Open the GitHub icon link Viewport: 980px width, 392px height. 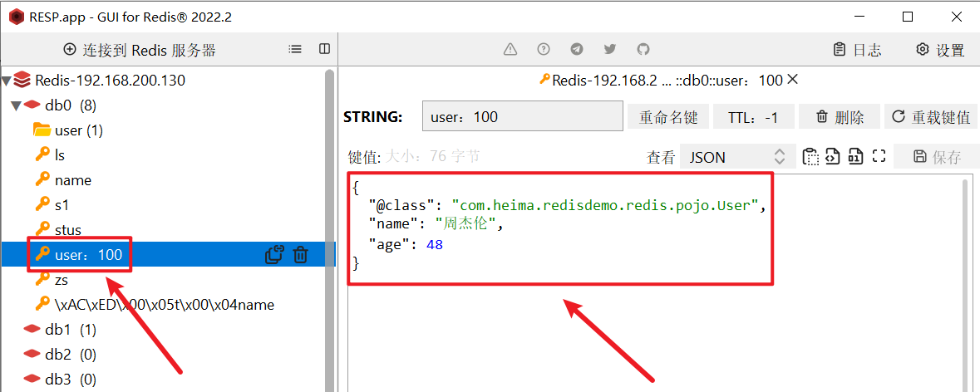pos(643,49)
